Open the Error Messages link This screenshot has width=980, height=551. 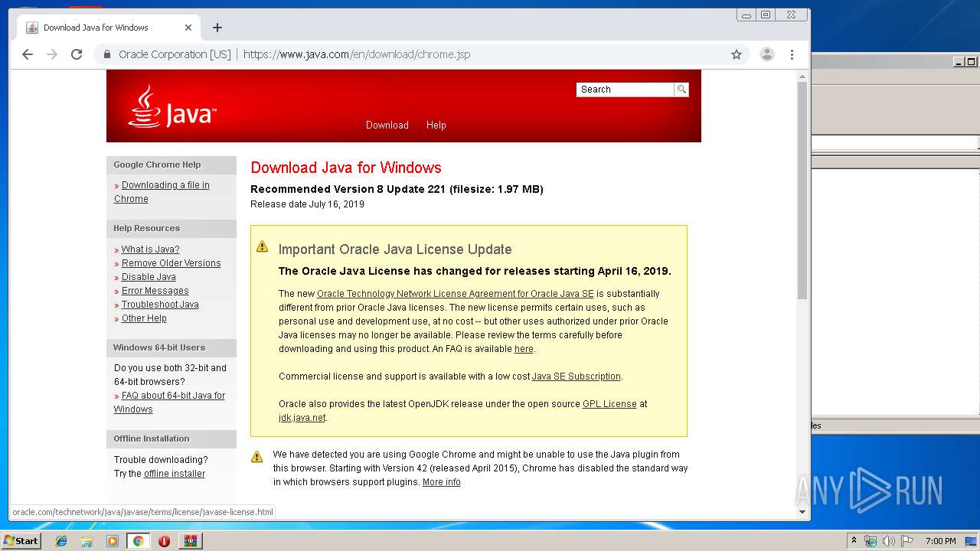[155, 291]
